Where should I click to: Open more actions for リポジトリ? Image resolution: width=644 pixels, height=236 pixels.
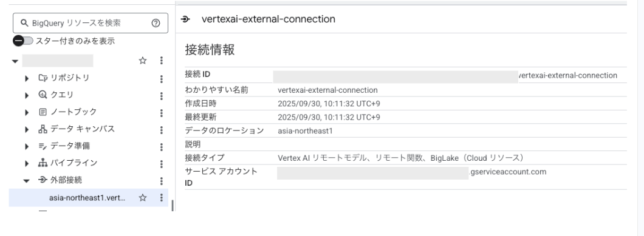click(x=162, y=79)
